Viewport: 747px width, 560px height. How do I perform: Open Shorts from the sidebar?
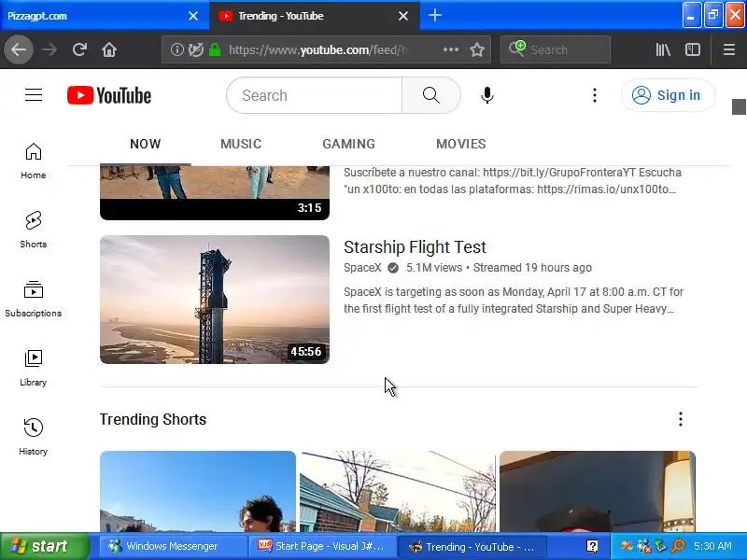click(x=34, y=230)
